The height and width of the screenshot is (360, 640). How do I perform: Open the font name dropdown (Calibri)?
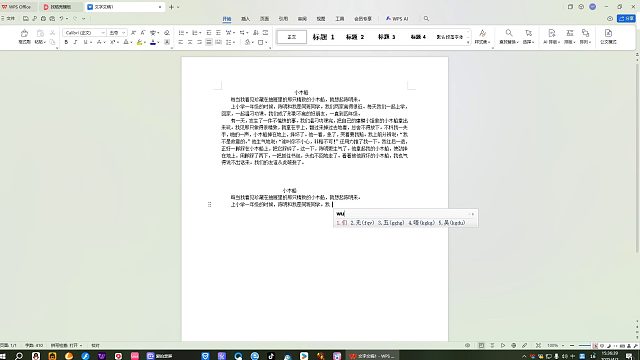click(103, 33)
